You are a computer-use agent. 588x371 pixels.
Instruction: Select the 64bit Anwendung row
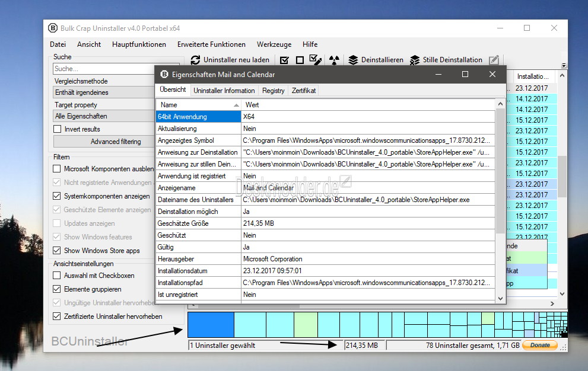tap(326, 117)
